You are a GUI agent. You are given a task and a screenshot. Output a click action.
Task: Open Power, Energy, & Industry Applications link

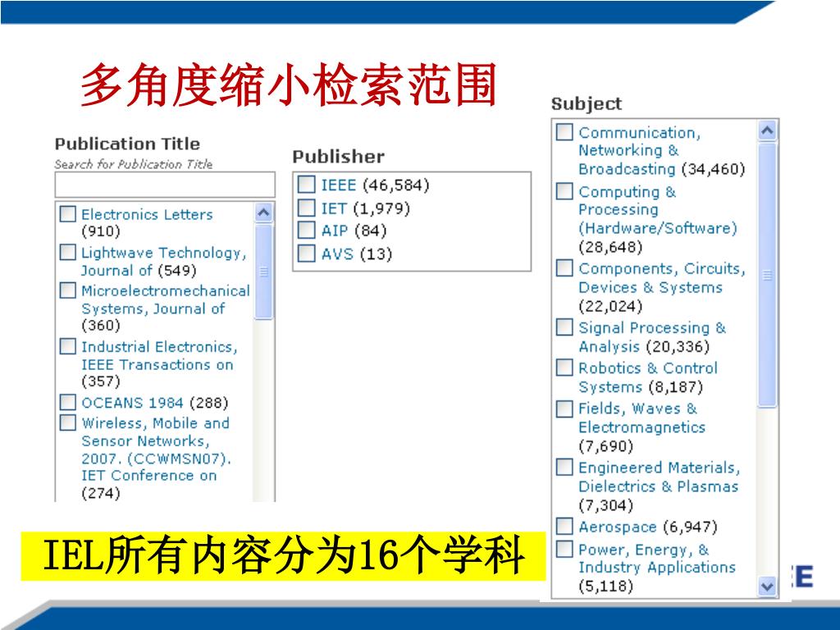point(657,558)
